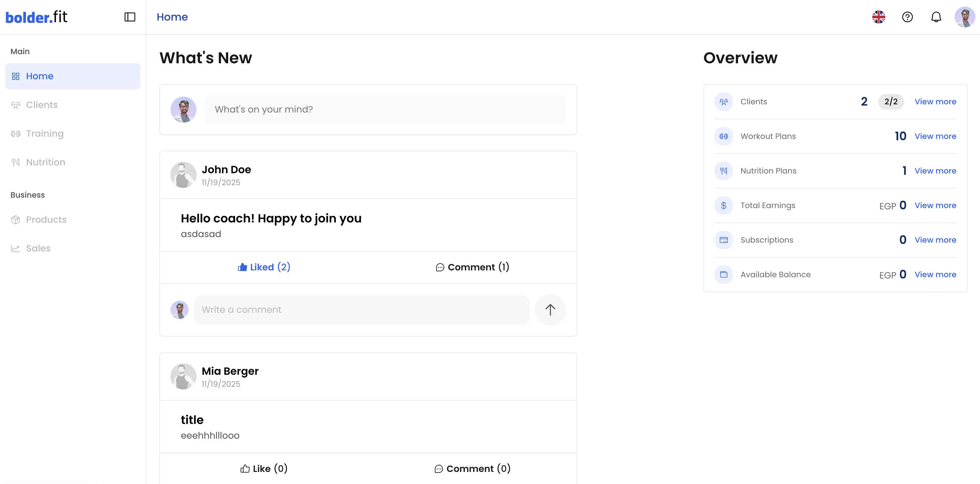Focus the What's on your mind box

pyautogui.click(x=385, y=110)
